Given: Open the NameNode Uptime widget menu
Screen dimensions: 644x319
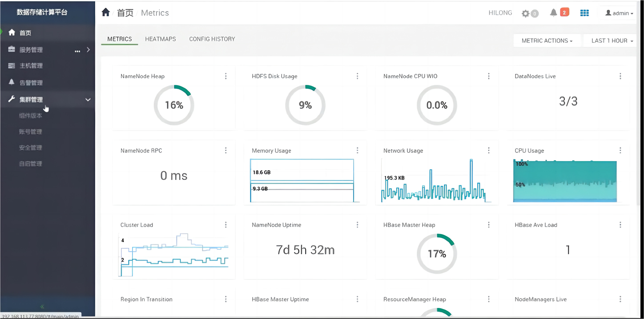Looking at the screenshot, I should (357, 225).
